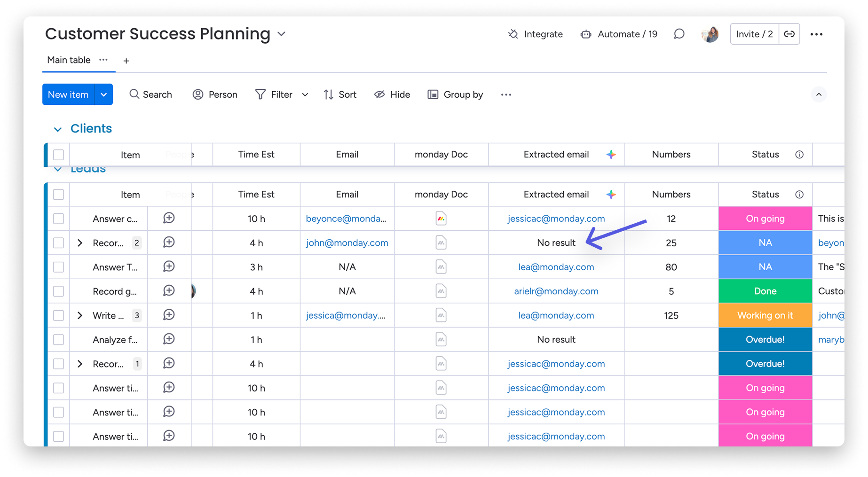868x477 pixels.
Task: Open Status column info icon in Clients header
Action: coord(799,155)
